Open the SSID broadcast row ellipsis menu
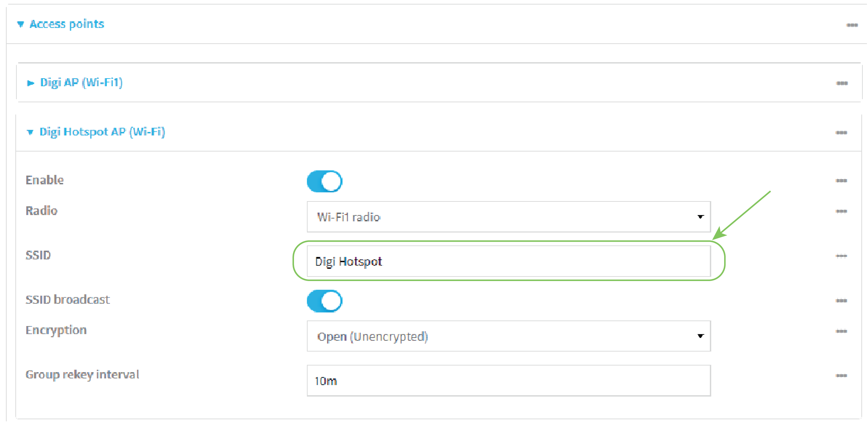 (x=841, y=301)
